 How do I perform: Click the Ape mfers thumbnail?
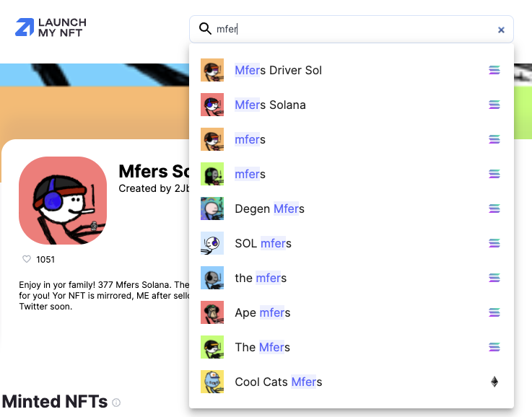point(212,312)
